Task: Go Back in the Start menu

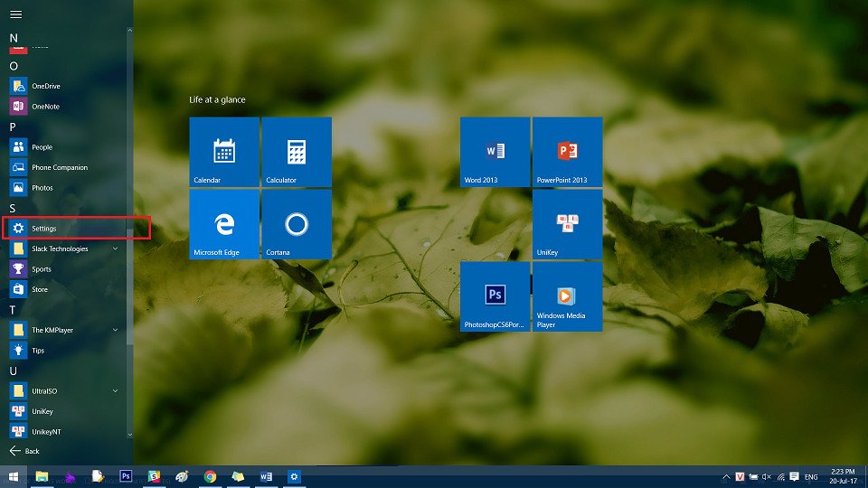Action: point(25,451)
